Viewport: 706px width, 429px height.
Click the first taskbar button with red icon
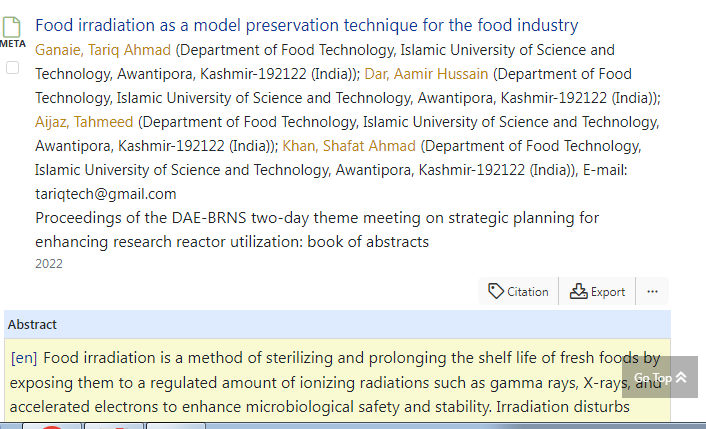52,426
